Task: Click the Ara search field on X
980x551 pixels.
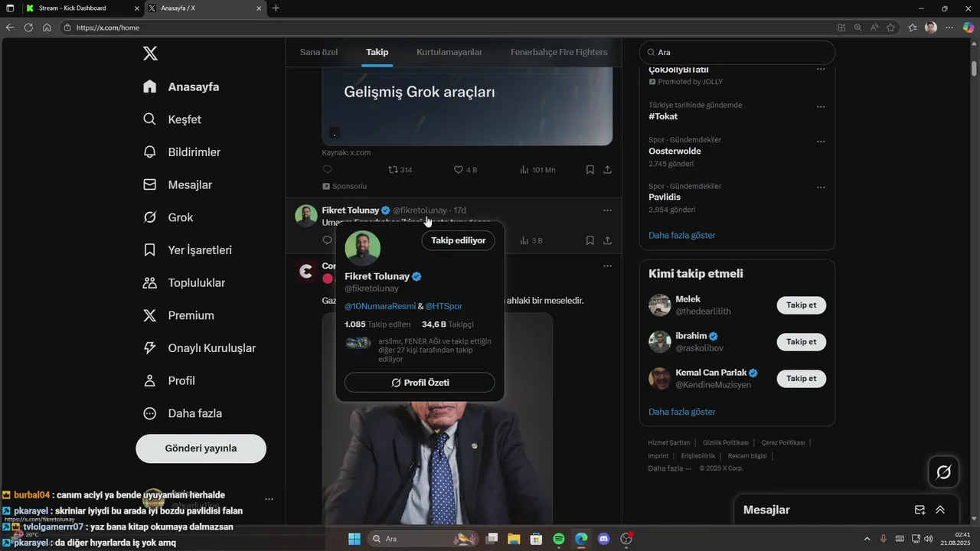Action: 737,53
